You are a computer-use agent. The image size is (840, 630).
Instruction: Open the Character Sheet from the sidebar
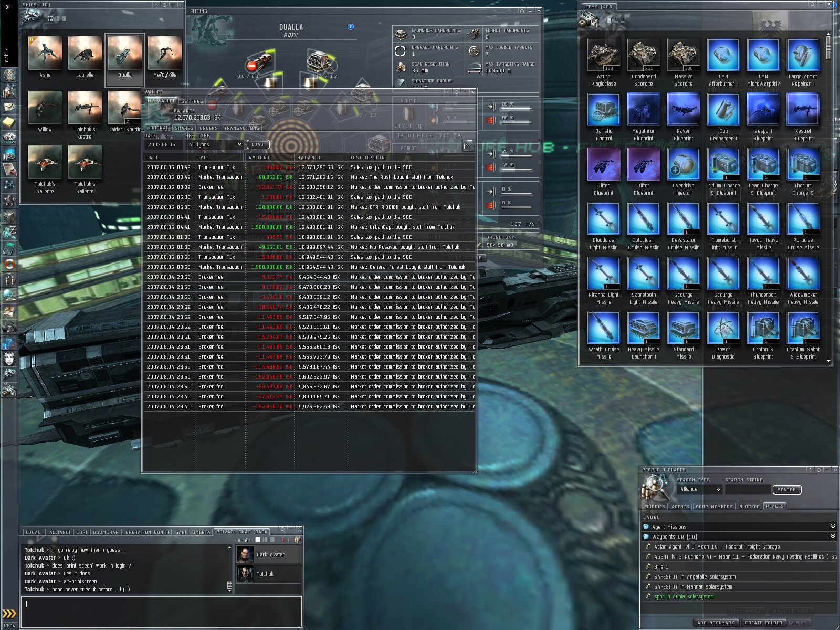pyautogui.click(x=9, y=75)
